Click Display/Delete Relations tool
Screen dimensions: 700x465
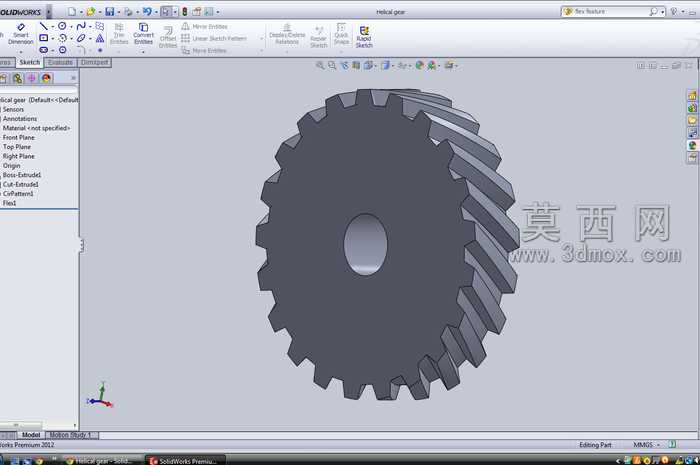[287, 33]
